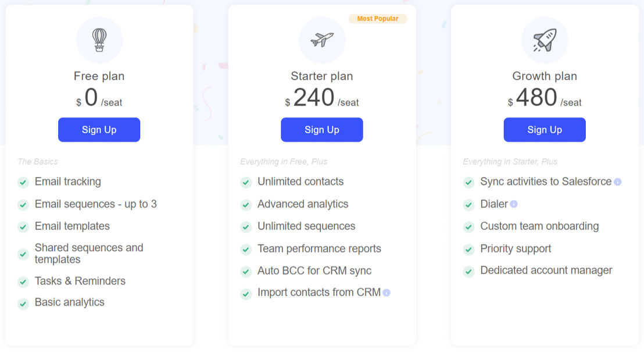Click The Basics heading
644x352 pixels.
point(37,162)
